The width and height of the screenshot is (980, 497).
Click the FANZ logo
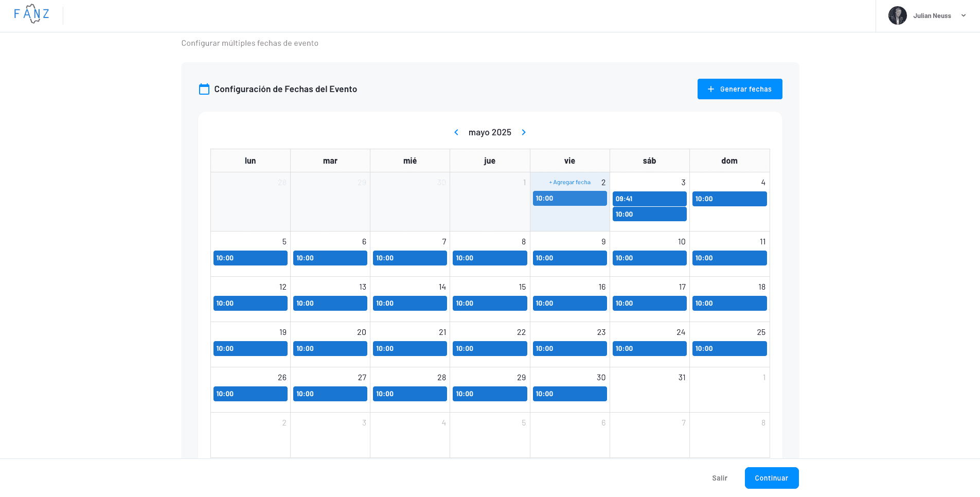[32, 14]
